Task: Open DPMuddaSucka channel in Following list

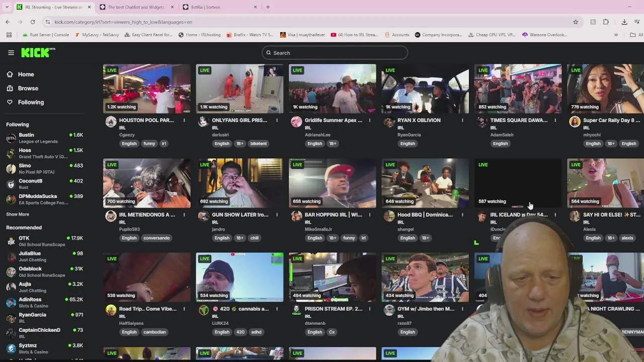Action: 44,200
